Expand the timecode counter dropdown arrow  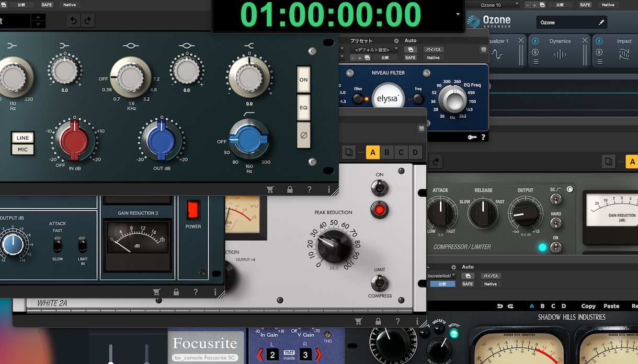pyautogui.click(x=458, y=15)
